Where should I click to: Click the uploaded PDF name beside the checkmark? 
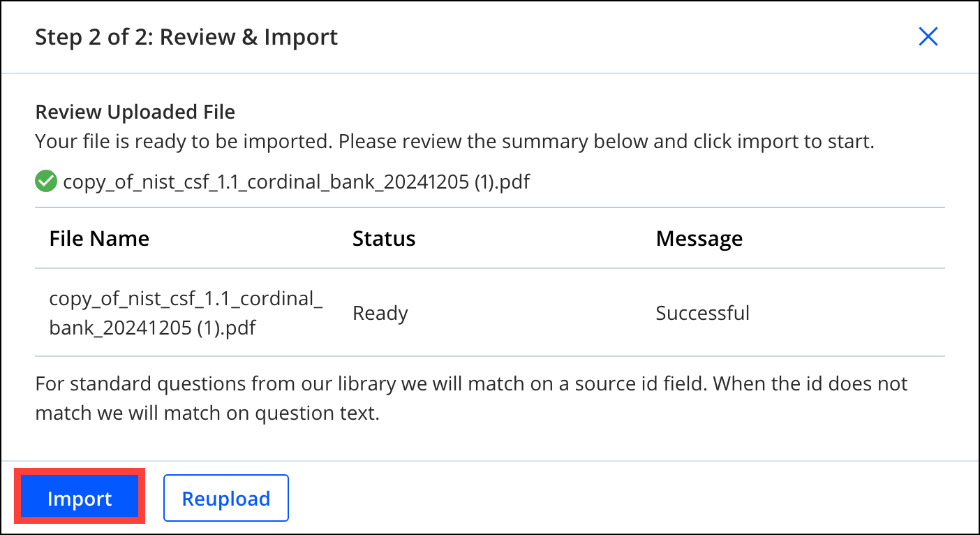point(297,182)
